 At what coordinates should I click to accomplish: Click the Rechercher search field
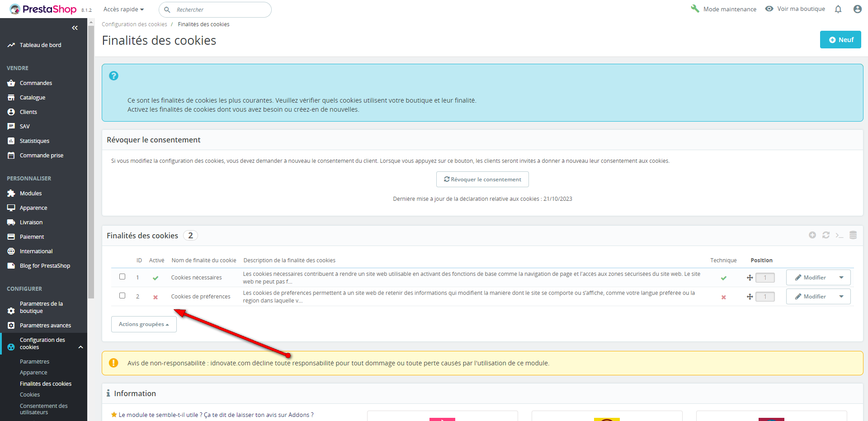coord(215,9)
